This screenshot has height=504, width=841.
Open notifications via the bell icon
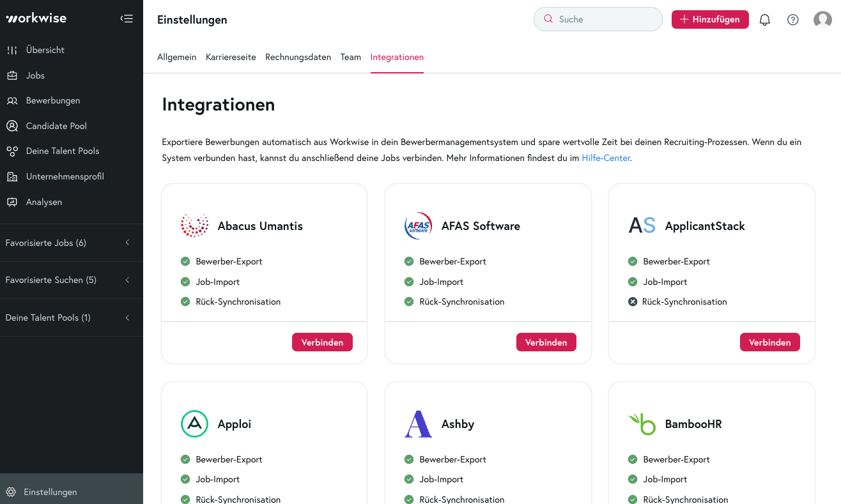click(765, 20)
